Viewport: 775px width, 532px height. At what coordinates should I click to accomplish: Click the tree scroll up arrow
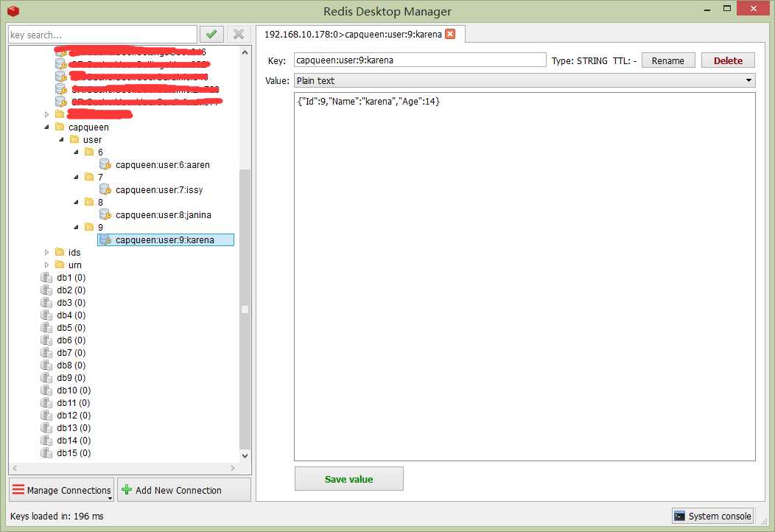245,52
